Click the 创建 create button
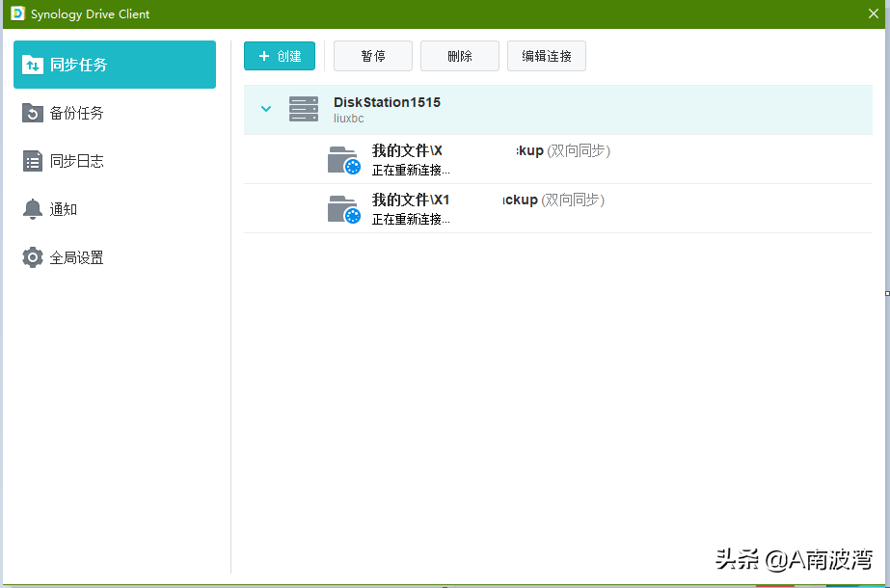This screenshot has width=890, height=588. coord(280,56)
